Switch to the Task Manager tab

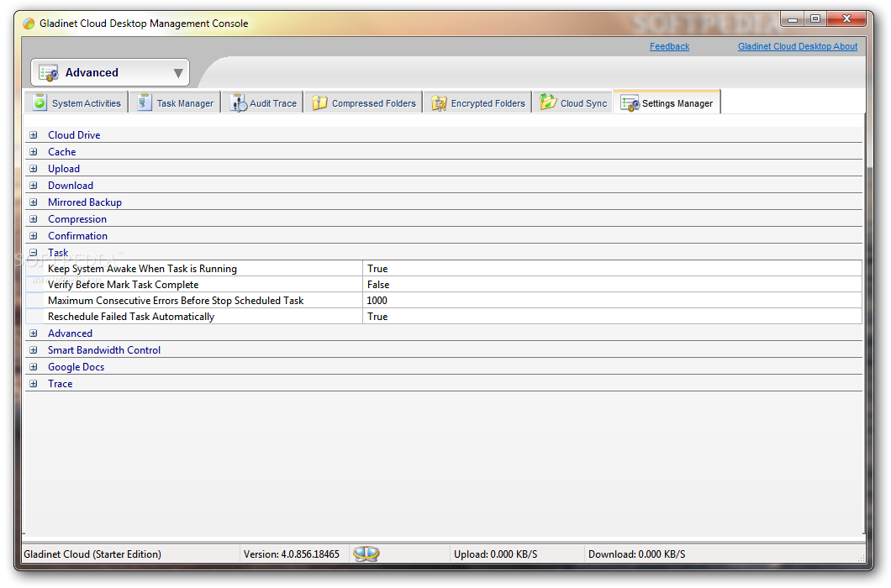(176, 102)
